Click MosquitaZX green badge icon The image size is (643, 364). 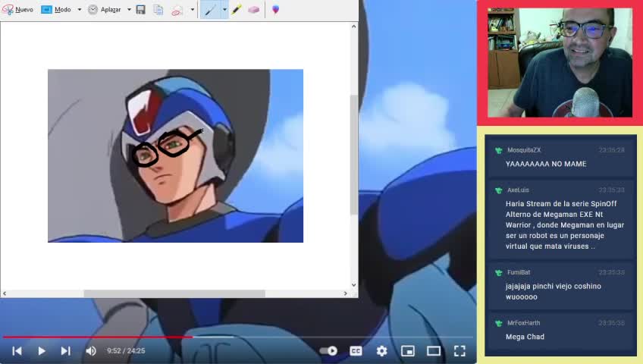point(499,150)
